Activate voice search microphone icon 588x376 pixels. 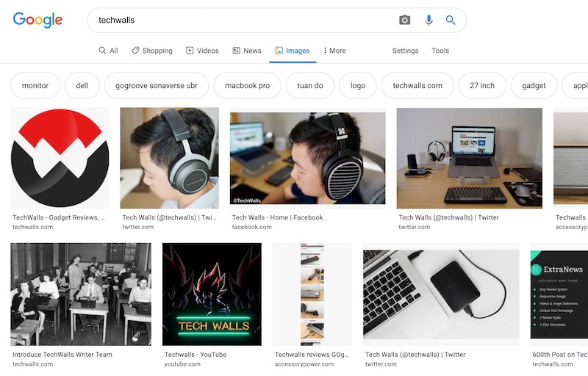tap(429, 21)
